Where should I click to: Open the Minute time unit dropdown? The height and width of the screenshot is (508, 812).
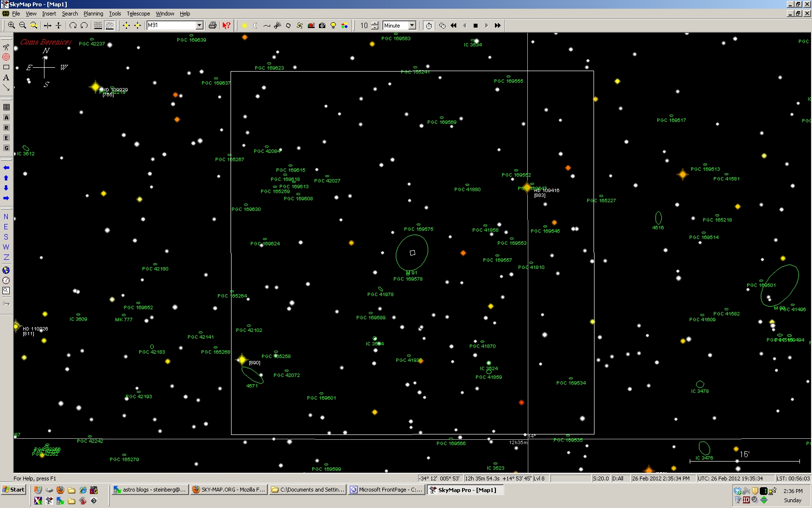(x=412, y=25)
